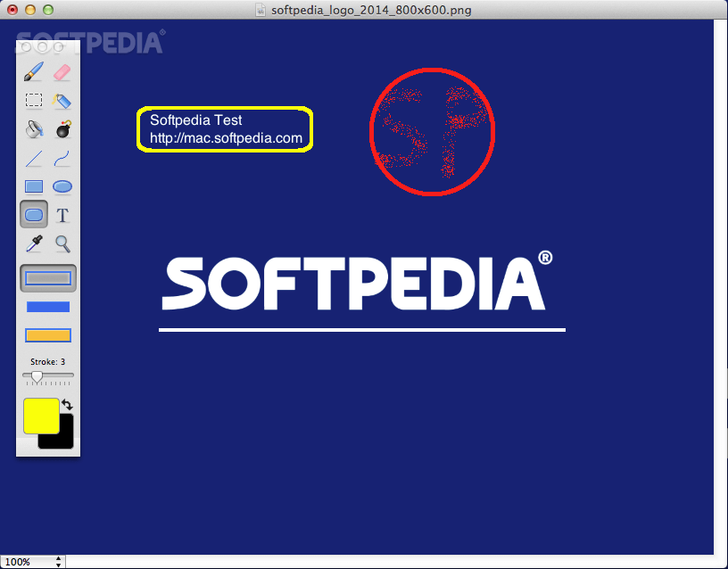Choose the dashed Selection tool
This screenshot has width=728, height=569.
34,100
